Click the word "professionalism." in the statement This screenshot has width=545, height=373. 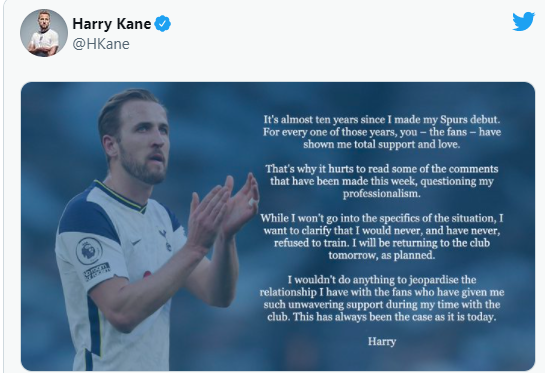coord(382,194)
